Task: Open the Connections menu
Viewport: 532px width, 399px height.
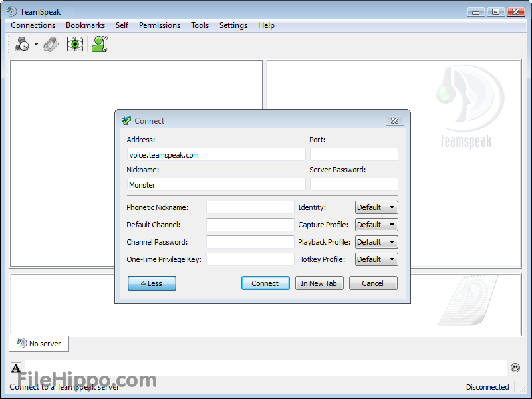Action: [33, 25]
